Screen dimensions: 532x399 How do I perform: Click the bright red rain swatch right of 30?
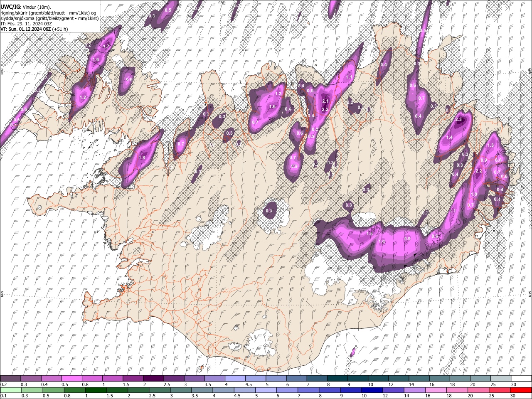point(521,390)
